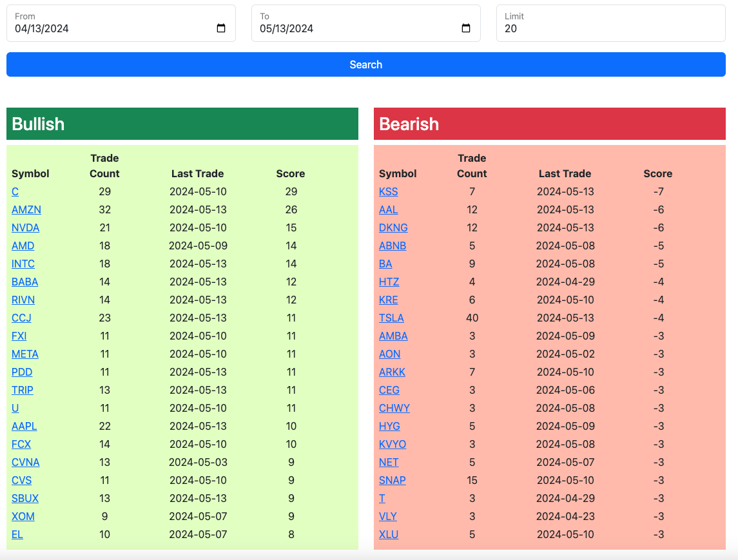Screen dimensions: 738x560
Task: Select the KSS score value -7
Action: (x=658, y=192)
